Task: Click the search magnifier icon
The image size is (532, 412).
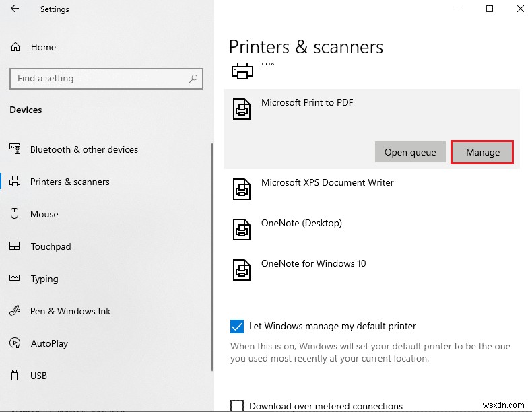Action: coord(193,79)
